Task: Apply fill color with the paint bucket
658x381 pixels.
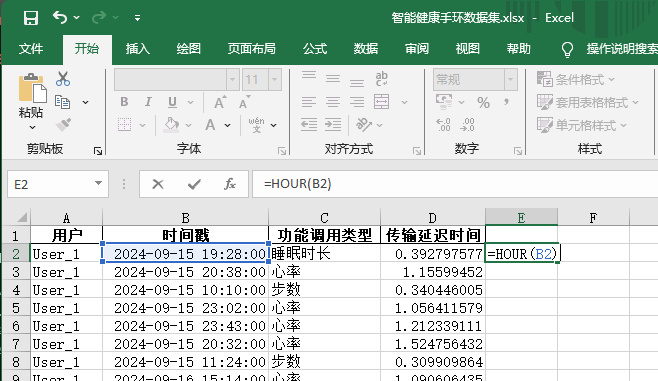Action: click(x=171, y=125)
